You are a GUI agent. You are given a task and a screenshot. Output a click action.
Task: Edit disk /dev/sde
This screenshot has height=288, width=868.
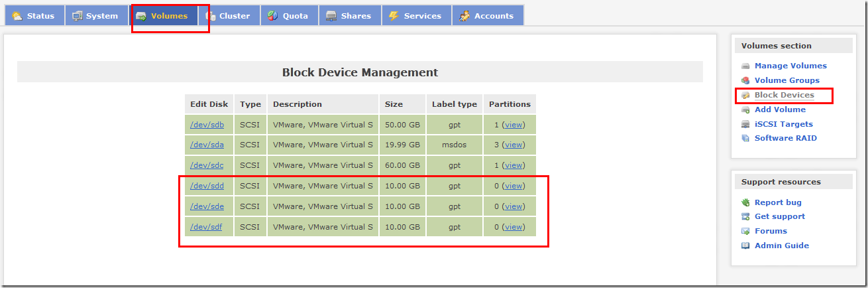click(207, 206)
